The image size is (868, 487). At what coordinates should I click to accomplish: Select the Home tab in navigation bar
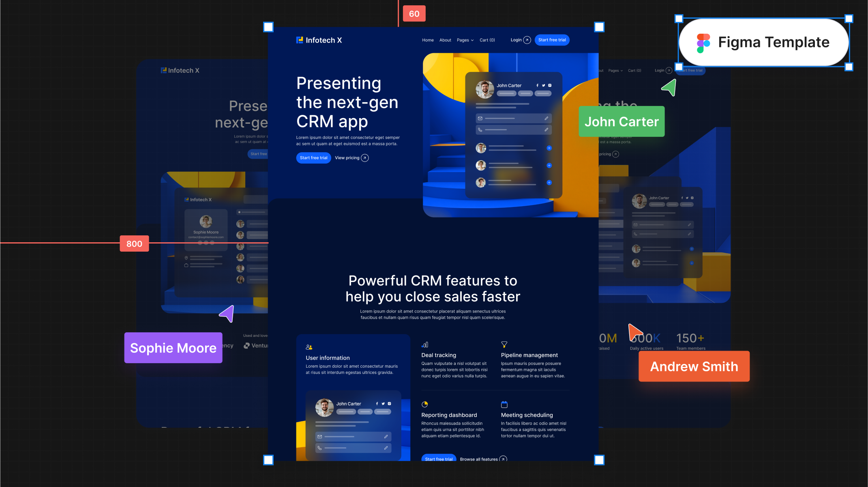[427, 39]
